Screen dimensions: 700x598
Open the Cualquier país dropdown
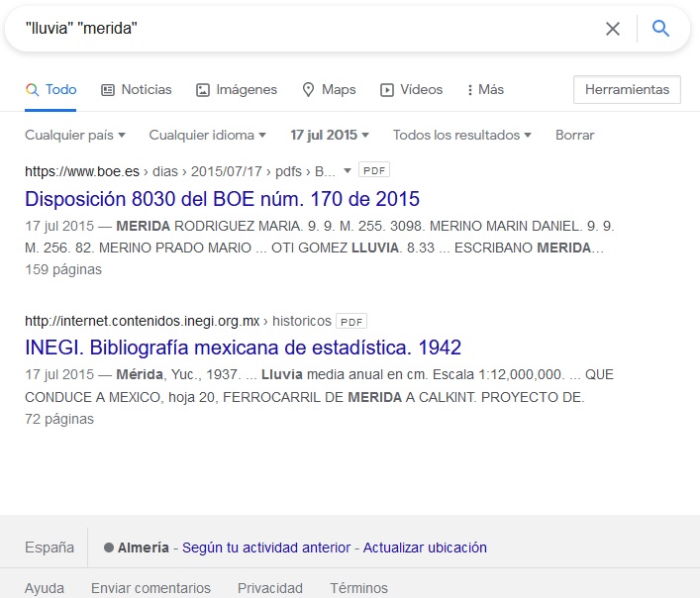(x=75, y=135)
